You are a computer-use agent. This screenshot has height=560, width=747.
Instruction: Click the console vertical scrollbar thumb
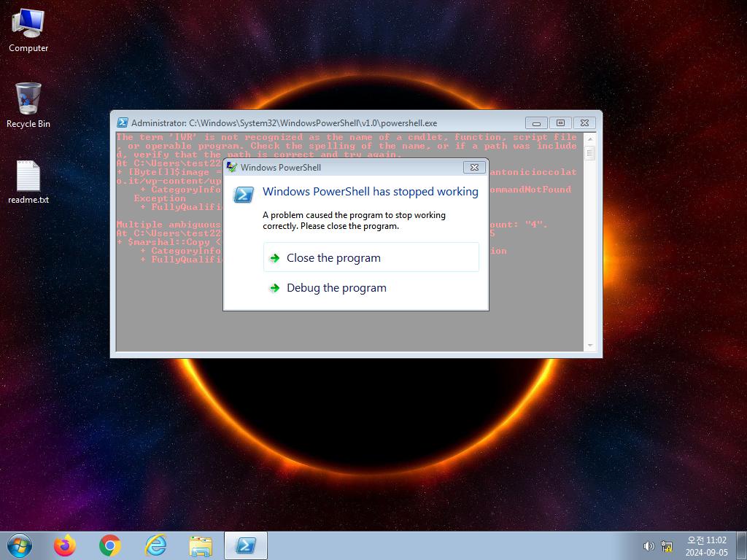click(589, 153)
